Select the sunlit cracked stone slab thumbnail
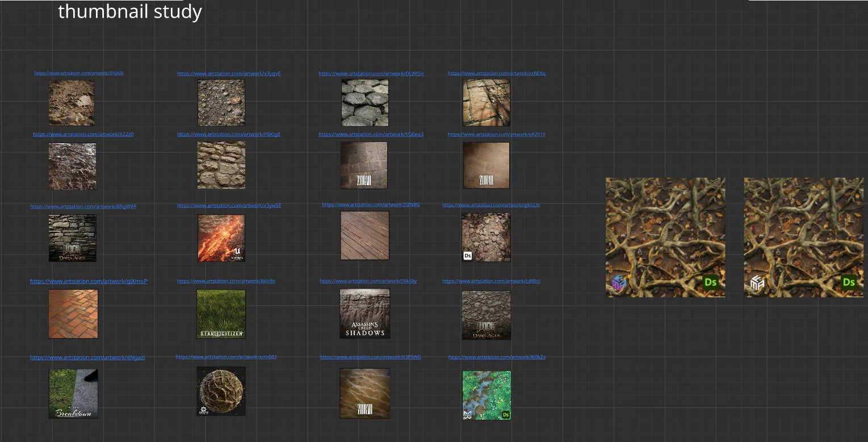Image resolution: width=868 pixels, height=442 pixels. coord(487,103)
